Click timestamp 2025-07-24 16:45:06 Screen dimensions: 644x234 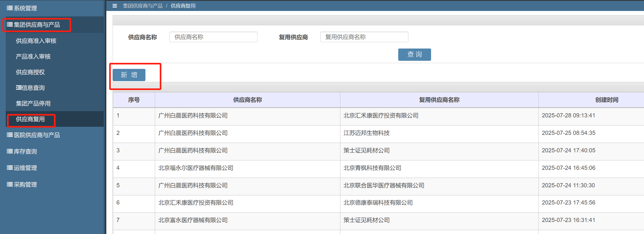[x=569, y=168]
